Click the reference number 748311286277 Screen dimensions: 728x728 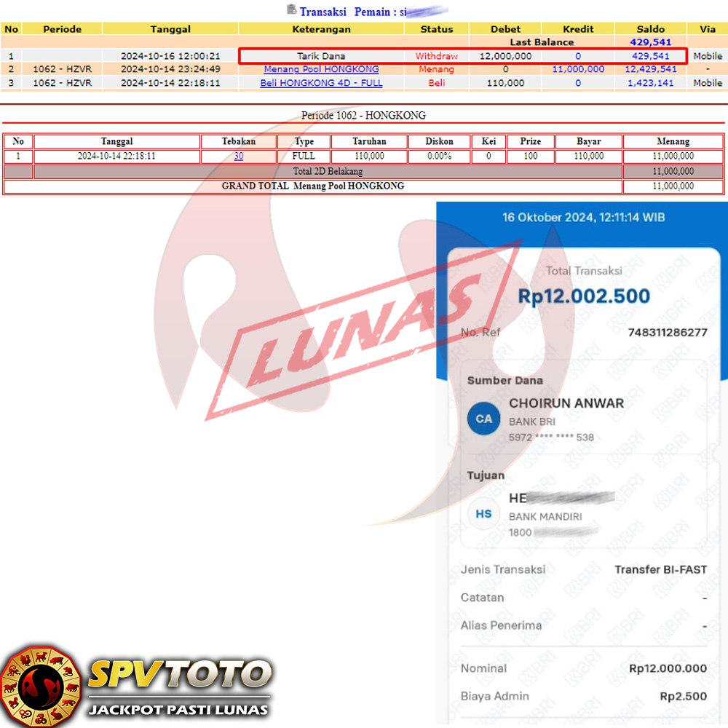coord(667,333)
